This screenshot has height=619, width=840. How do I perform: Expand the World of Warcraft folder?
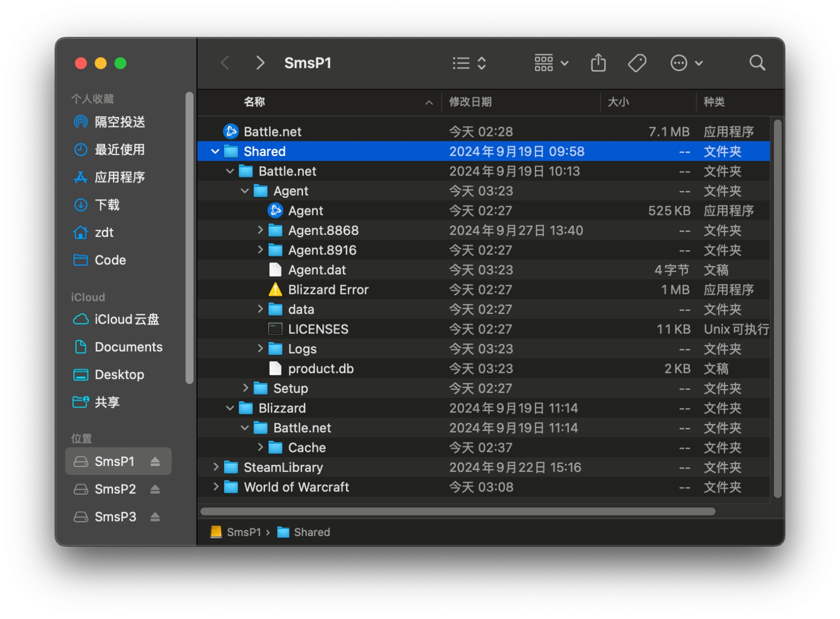[215, 486]
